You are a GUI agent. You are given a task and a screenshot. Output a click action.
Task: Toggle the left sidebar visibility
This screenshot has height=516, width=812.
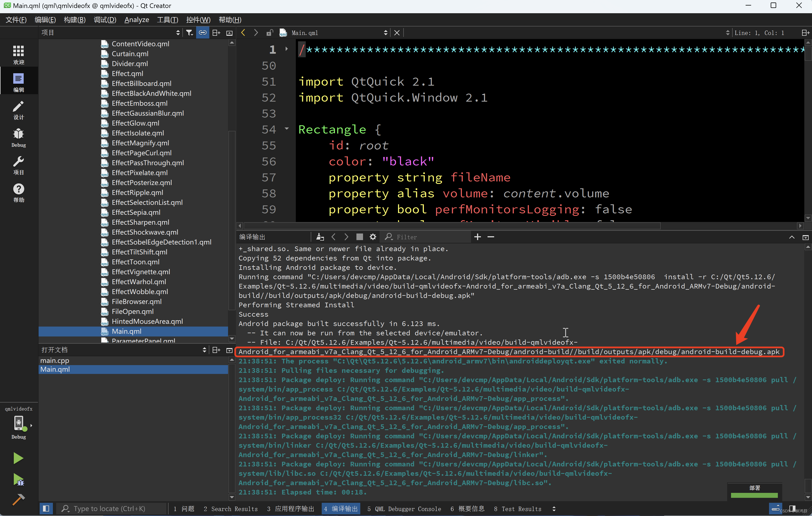[46, 509]
